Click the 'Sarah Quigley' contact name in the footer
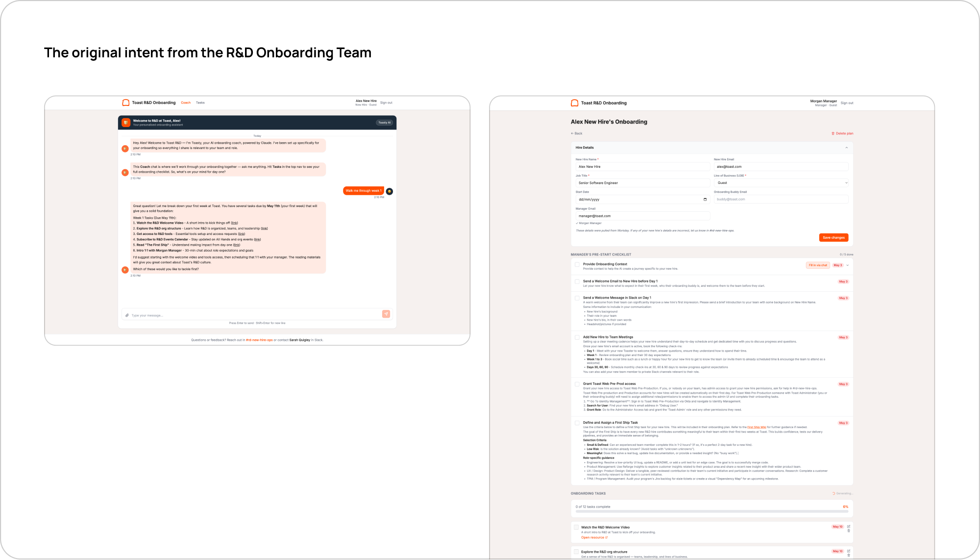The image size is (980, 560). tap(299, 340)
